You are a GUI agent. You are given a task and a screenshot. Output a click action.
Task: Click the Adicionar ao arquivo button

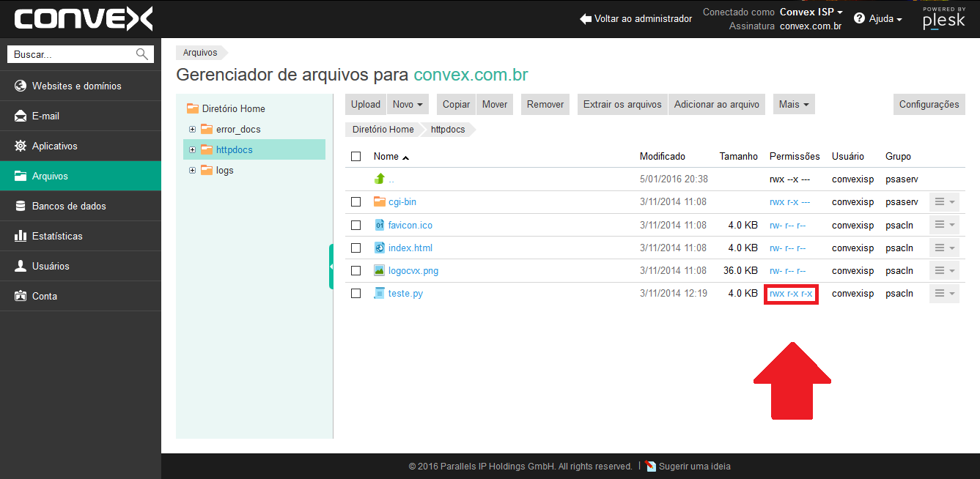click(717, 104)
